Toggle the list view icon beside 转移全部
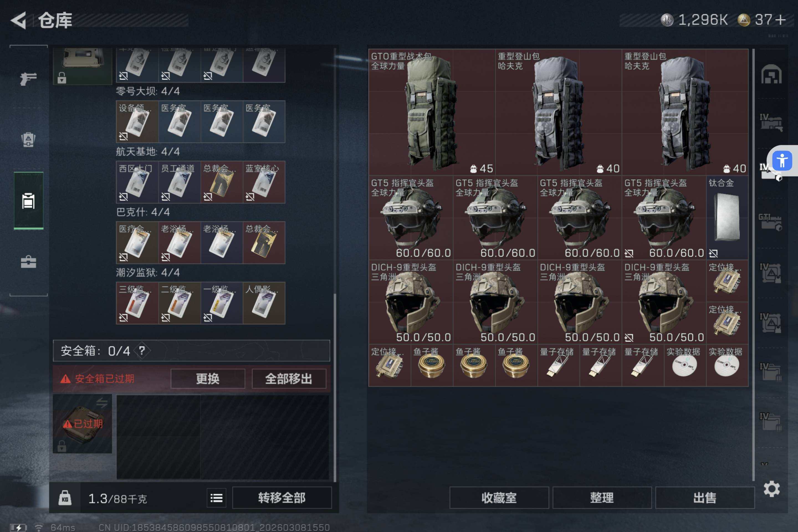The image size is (798, 532). pyautogui.click(x=216, y=498)
